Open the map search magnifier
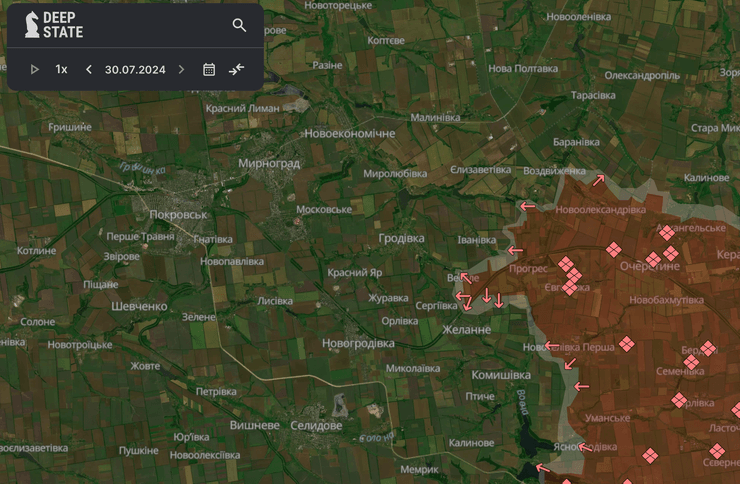Viewport: 740px width, 484px height. (239, 25)
